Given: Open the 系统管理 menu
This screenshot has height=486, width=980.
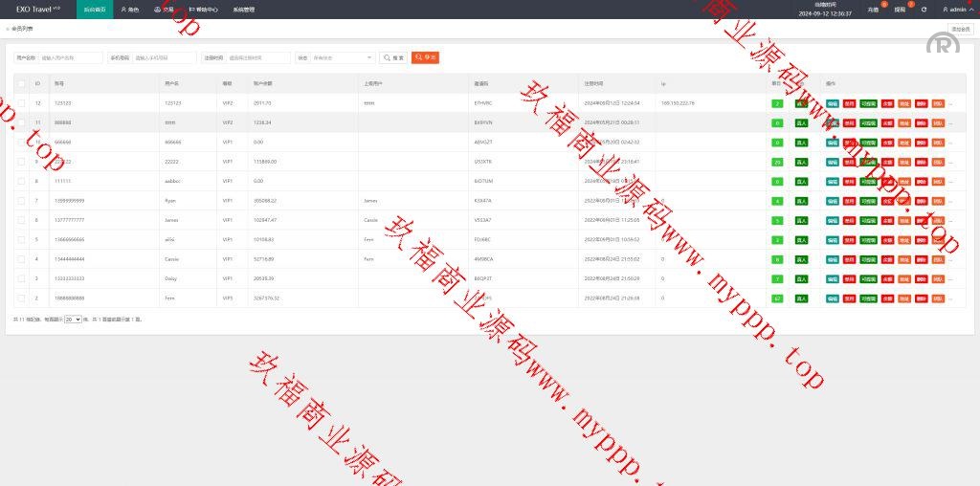Looking at the screenshot, I should point(244,10).
